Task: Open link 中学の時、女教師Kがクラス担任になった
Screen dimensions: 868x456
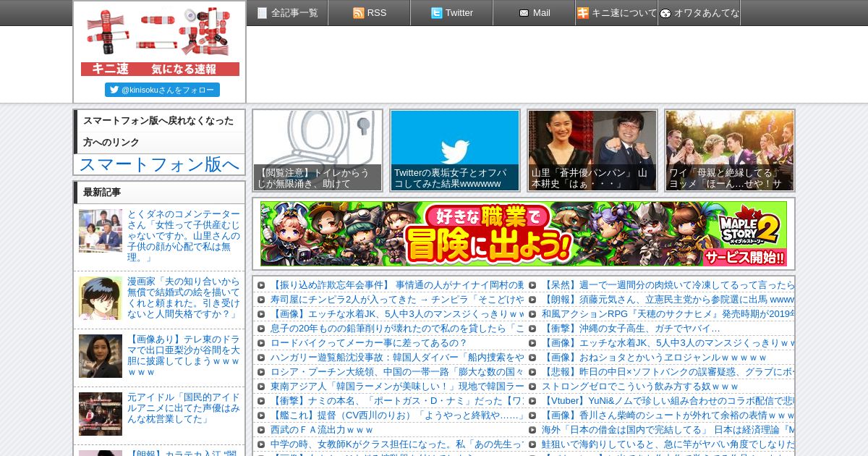Action: [397, 444]
